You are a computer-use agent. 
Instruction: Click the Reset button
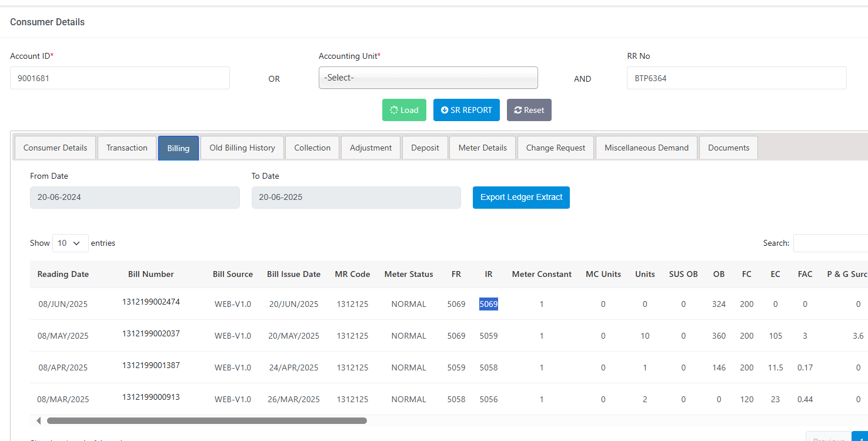(529, 110)
